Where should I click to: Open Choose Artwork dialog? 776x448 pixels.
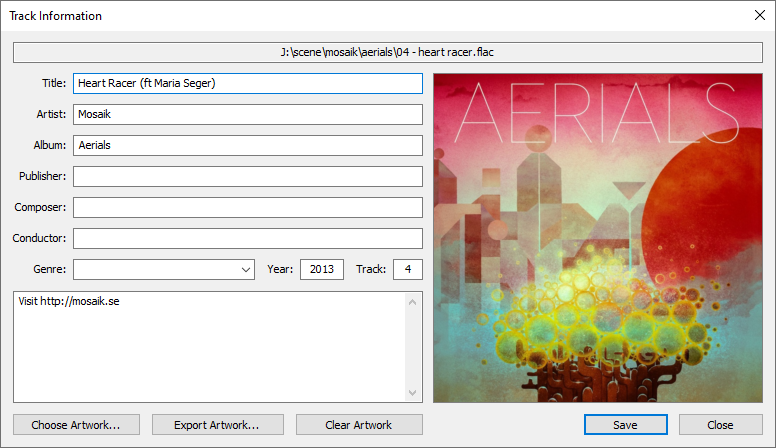[76, 425]
